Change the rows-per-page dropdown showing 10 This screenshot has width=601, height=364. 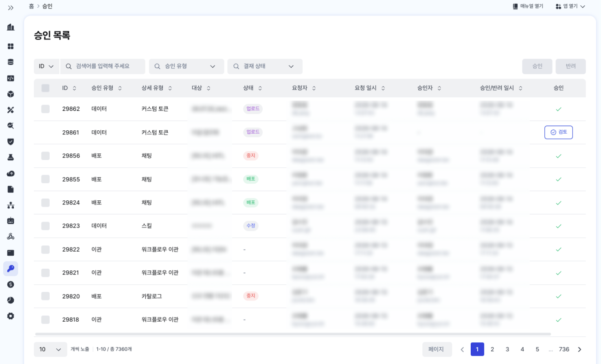click(50, 349)
